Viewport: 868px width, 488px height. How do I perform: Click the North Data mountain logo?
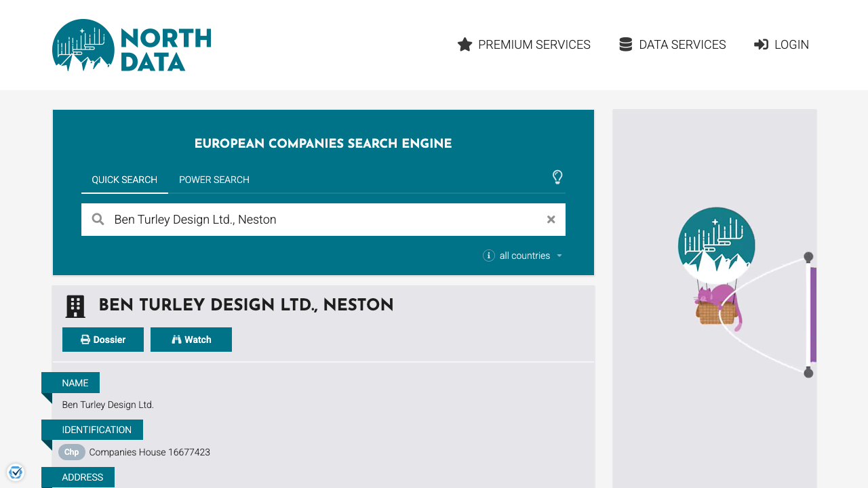tap(83, 45)
